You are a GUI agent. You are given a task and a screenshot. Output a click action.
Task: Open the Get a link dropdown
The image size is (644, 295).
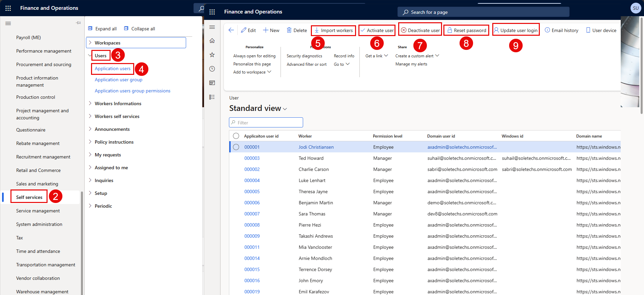[377, 56]
